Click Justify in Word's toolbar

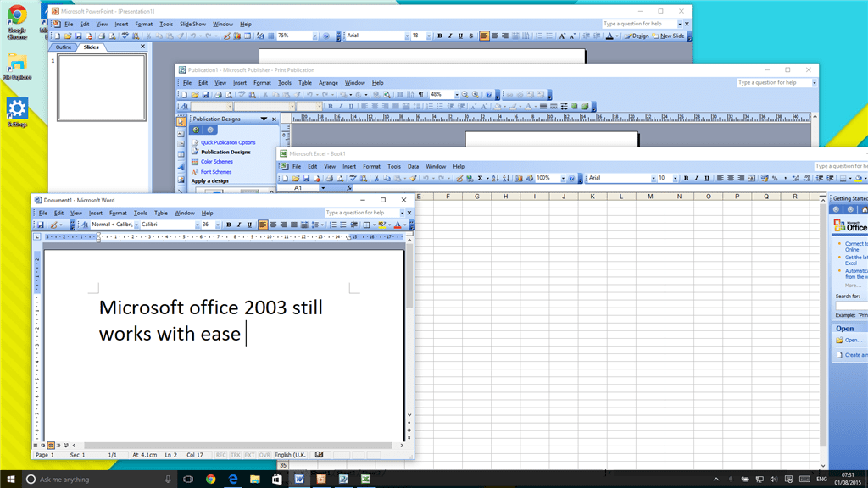tap(294, 225)
